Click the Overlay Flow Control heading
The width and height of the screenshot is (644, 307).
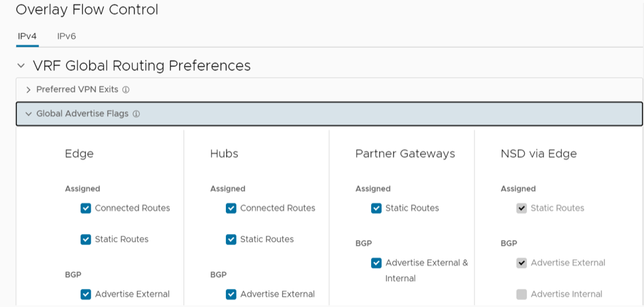tap(87, 10)
